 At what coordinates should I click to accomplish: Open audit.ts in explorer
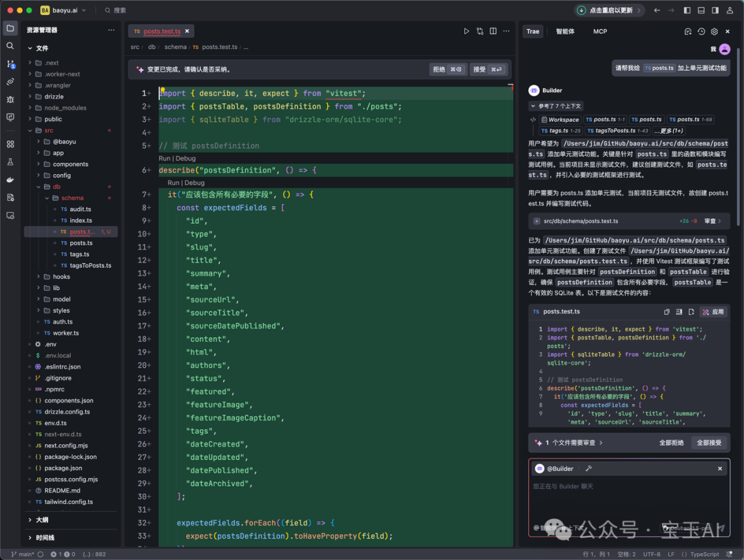pos(80,209)
